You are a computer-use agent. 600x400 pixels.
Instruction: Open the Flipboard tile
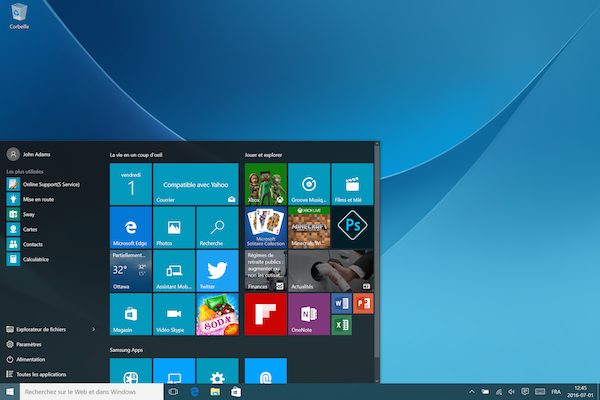tap(266, 314)
